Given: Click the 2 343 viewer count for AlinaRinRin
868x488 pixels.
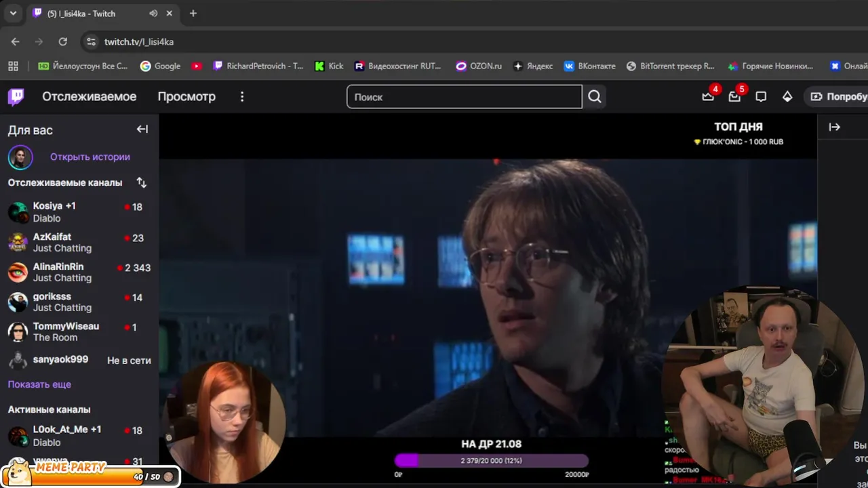Looking at the screenshot, I should [x=138, y=268].
